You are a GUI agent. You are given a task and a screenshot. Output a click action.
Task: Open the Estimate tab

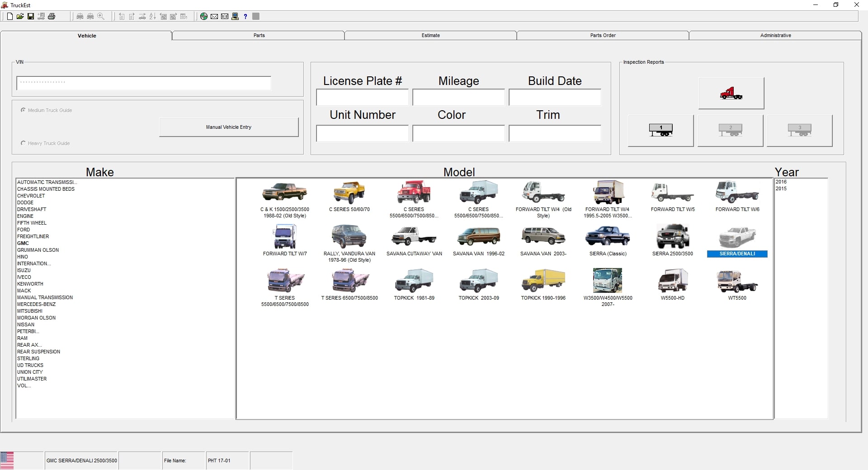coord(430,35)
